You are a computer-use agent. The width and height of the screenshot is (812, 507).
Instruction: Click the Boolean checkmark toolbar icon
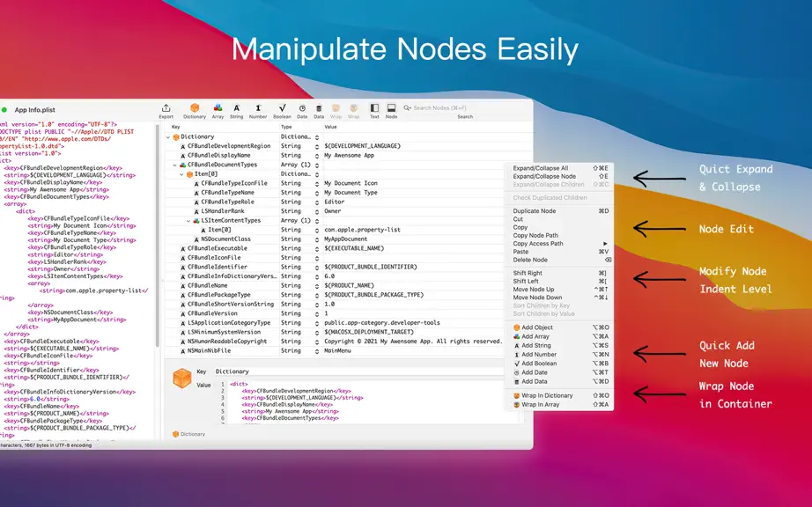click(x=282, y=111)
